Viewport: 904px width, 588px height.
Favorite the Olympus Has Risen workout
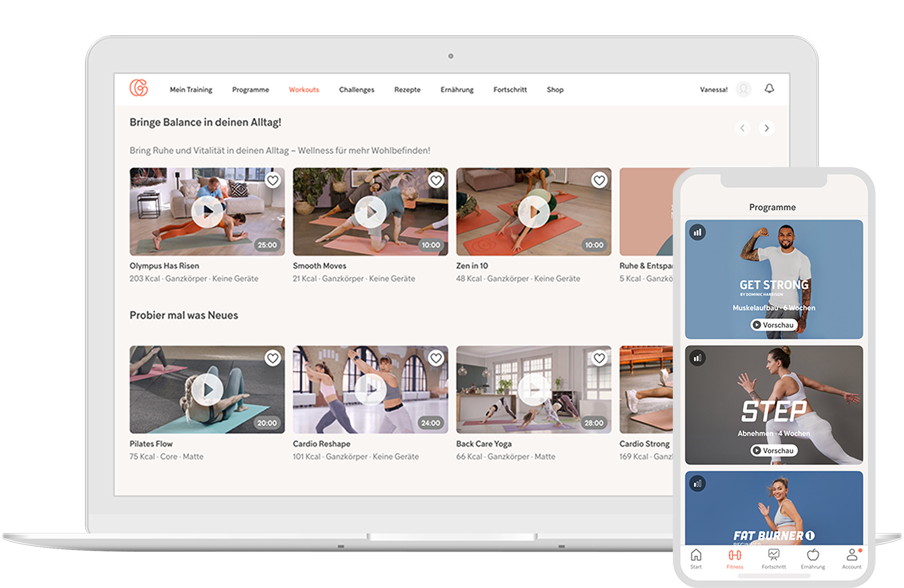pyautogui.click(x=272, y=180)
